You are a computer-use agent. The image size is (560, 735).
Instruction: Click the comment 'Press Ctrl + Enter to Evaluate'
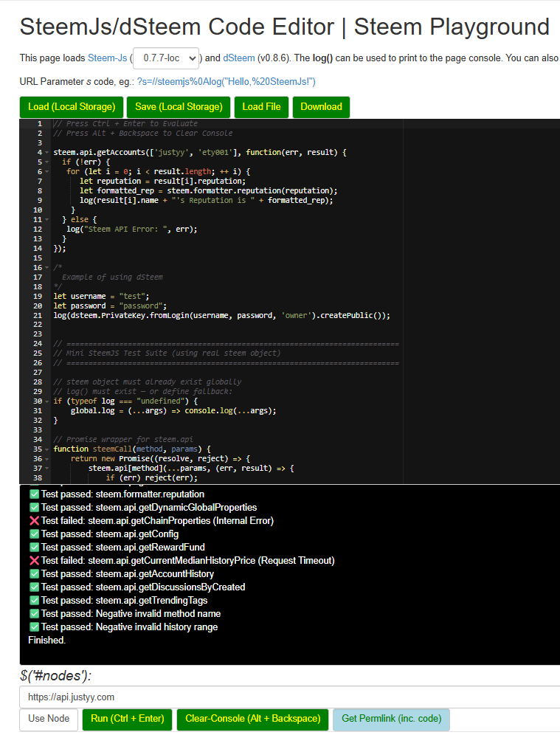(x=125, y=124)
